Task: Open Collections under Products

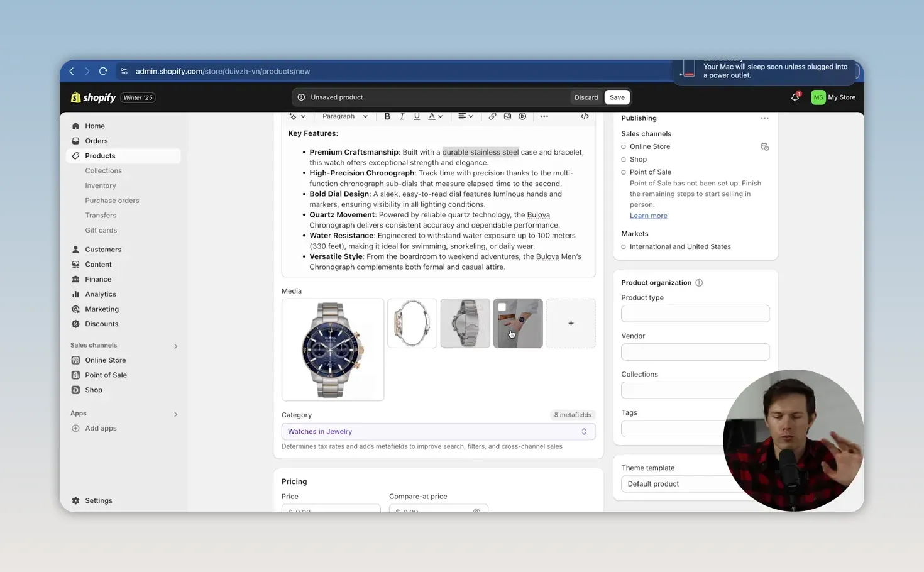Action: [x=104, y=171]
